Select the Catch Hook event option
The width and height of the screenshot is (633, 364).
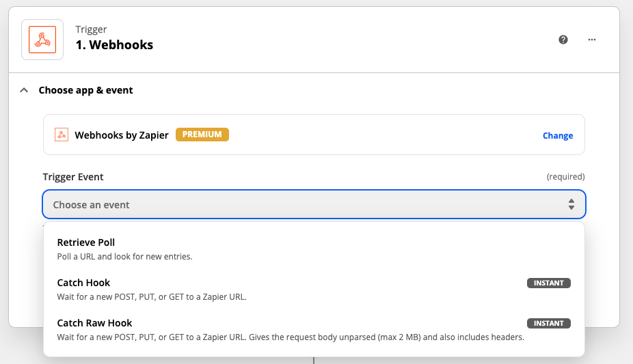83,283
